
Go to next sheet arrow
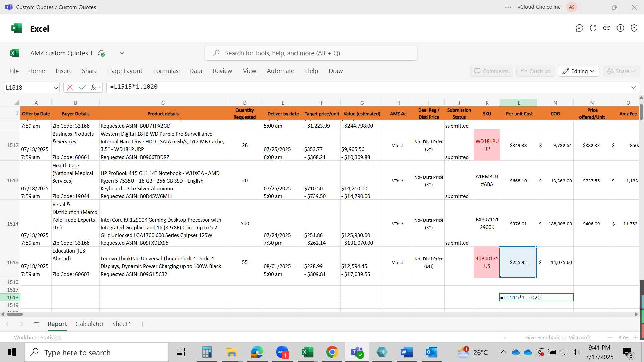pos(22,324)
